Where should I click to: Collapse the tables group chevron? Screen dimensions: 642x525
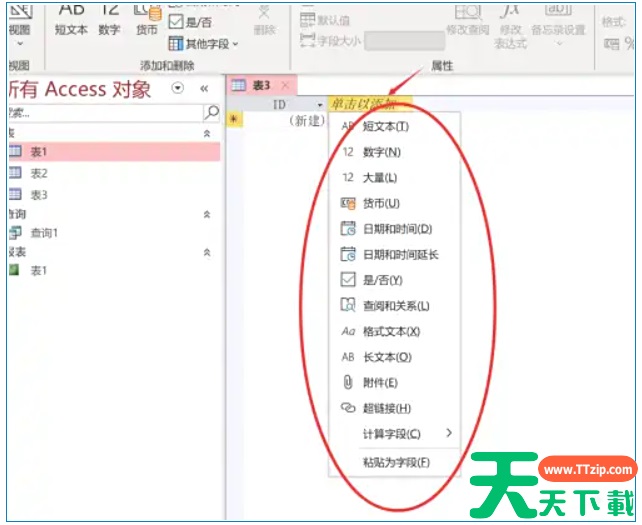207,134
